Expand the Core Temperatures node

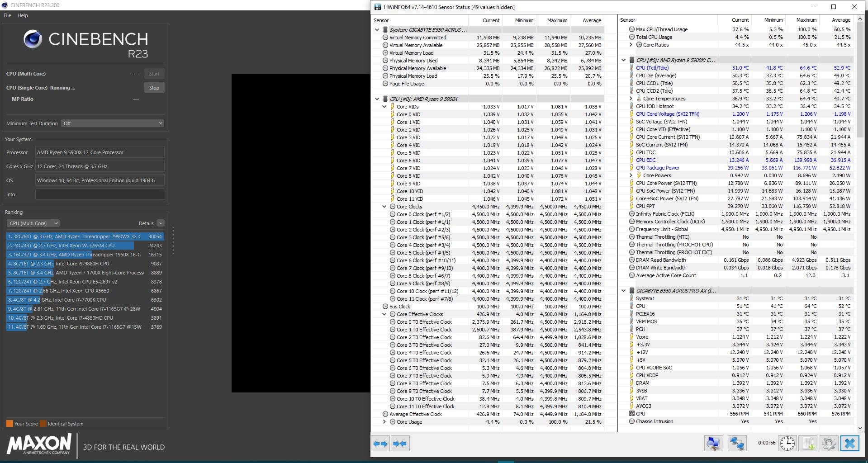pos(631,99)
